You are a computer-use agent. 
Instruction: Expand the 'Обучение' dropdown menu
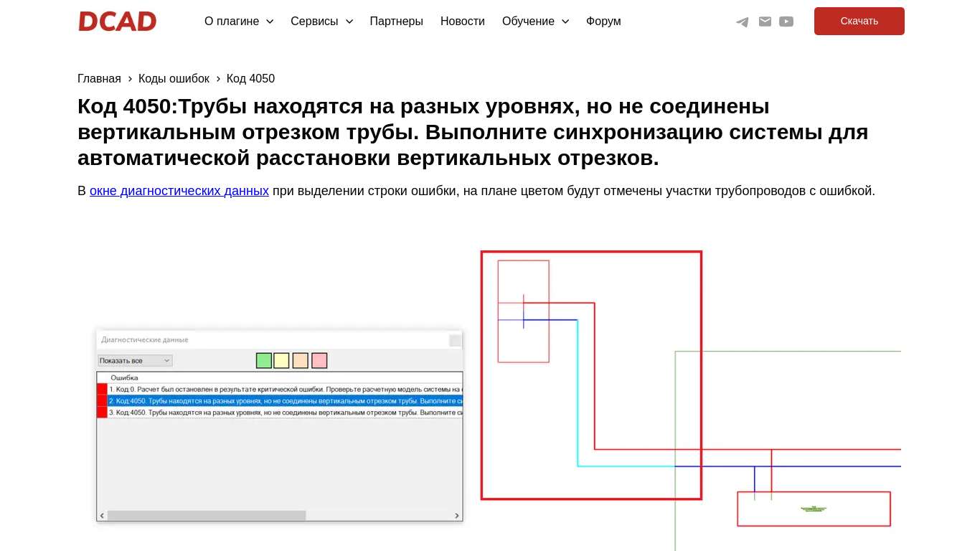coord(535,22)
